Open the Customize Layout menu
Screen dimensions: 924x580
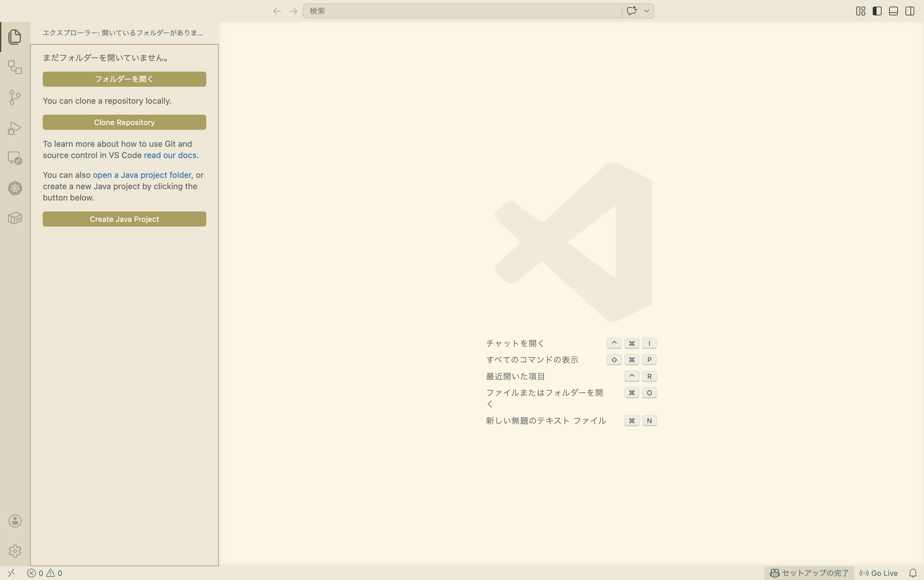860,11
